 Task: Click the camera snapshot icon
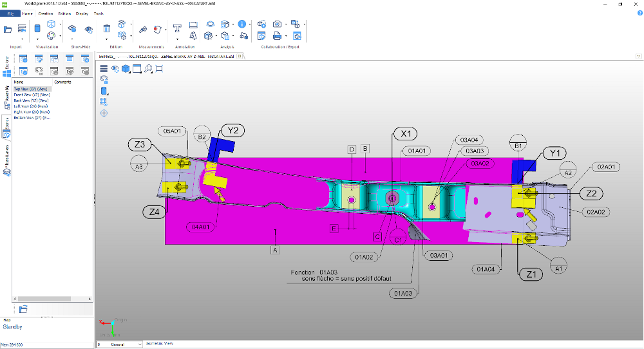click(x=277, y=24)
